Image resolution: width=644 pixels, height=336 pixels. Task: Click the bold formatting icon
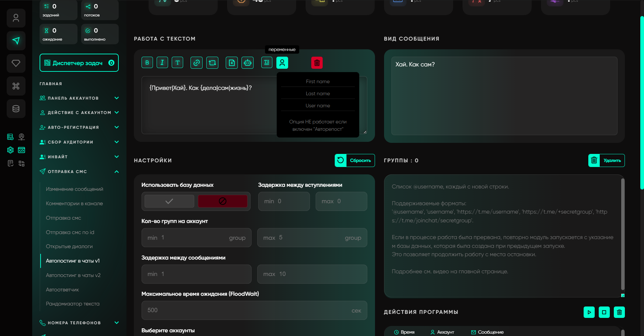click(x=147, y=63)
